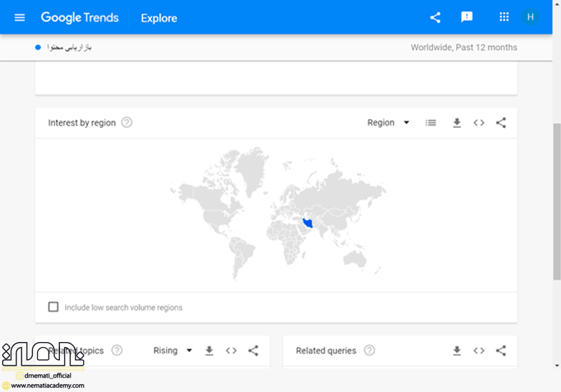Download Interest by region data as CSV
The image size is (561, 392).
457,123
